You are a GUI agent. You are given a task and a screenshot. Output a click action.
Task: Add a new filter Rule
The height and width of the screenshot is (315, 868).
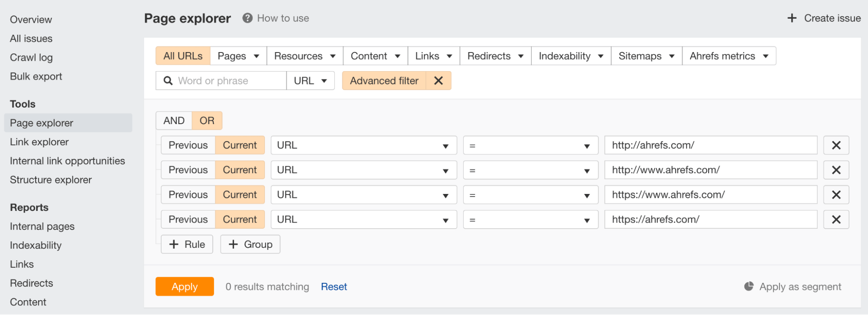coord(187,244)
